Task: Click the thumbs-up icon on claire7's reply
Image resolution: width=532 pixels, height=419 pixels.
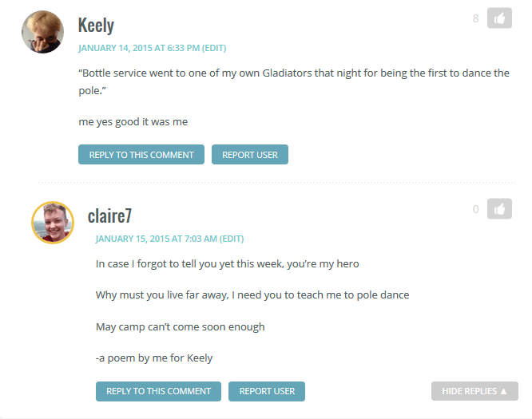Action: tap(499, 209)
